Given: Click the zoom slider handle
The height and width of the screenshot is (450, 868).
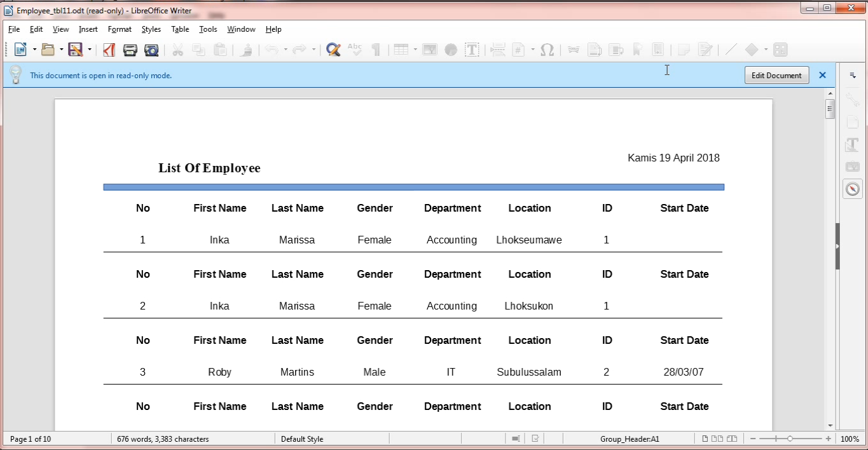Looking at the screenshot, I should [790, 439].
